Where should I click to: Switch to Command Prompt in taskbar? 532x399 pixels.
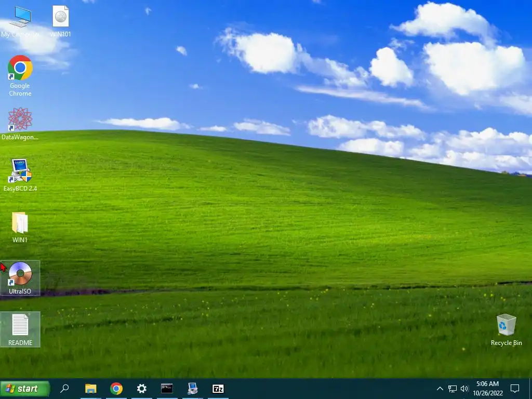pyautogui.click(x=167, y=389)
